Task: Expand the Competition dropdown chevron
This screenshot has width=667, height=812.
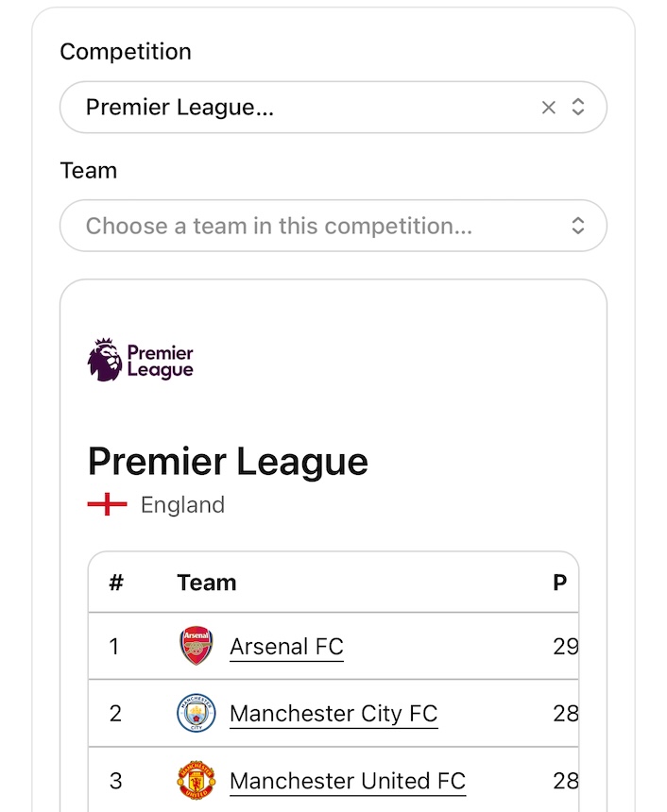Action: (x=578, y=108)
